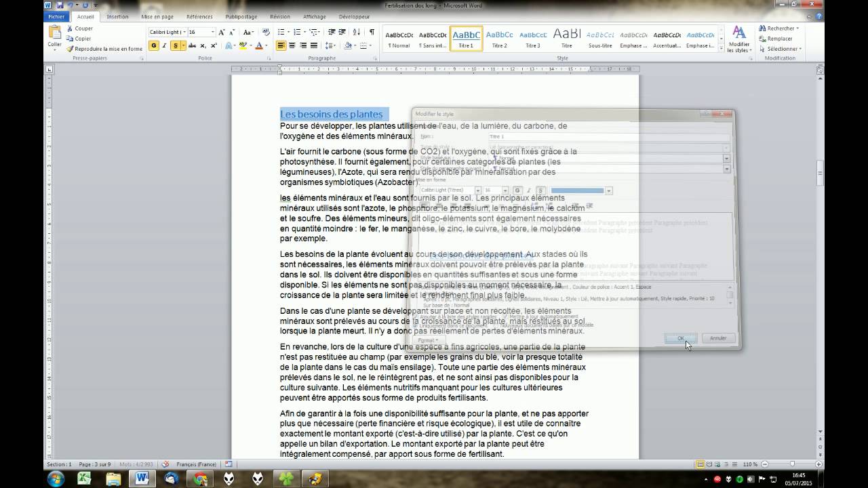Shrink font size with the smaller A icon
Screen dimensions: 868x488
tap(233, 32)
